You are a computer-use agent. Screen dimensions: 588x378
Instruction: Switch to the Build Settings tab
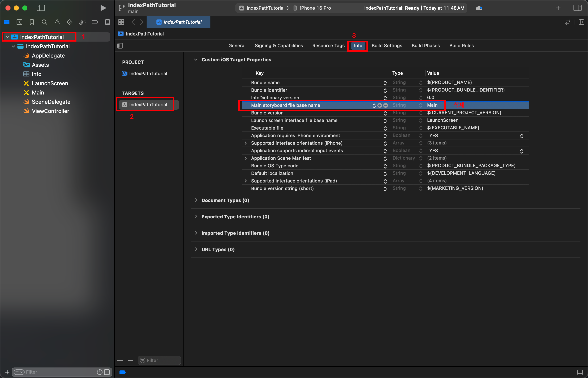point(387,46)
